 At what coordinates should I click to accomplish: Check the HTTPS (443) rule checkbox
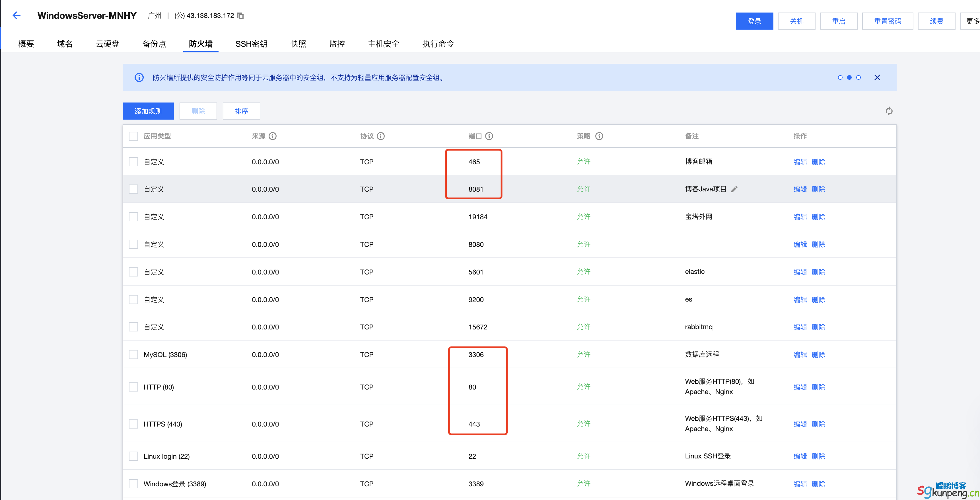point(133,424)
